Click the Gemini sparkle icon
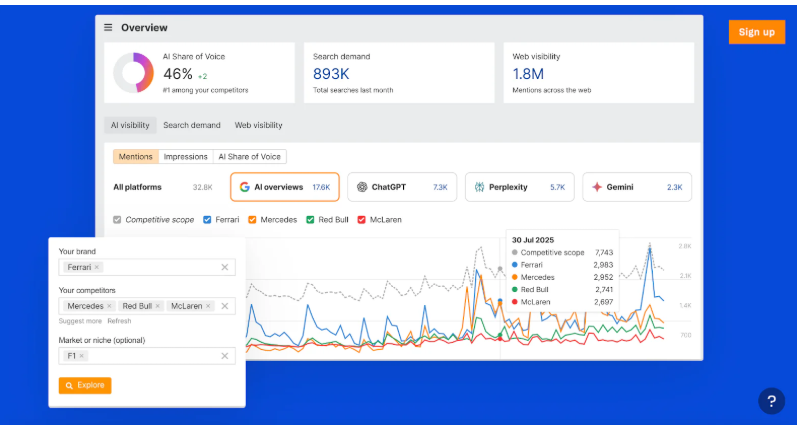 597,187
